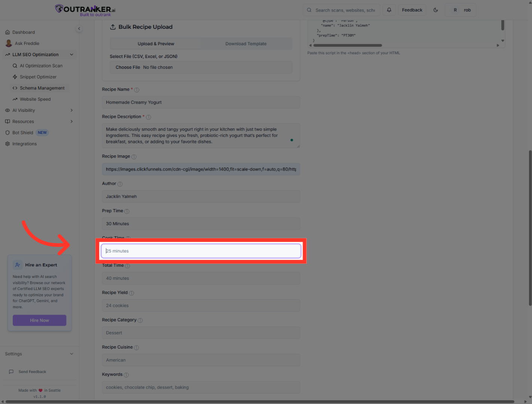
Task: Click the info icon beside Recipe Image
Action: [x=134, y=157]
